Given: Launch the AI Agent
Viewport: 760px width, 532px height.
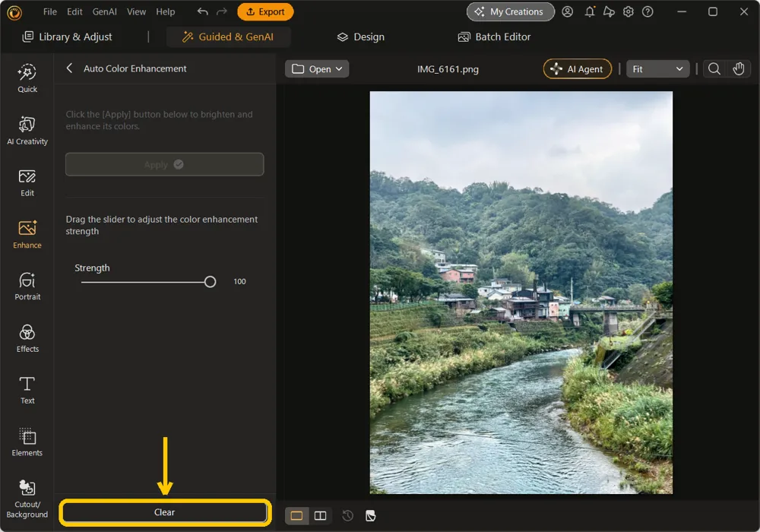Looking at the screenshot, I should 578,69.
